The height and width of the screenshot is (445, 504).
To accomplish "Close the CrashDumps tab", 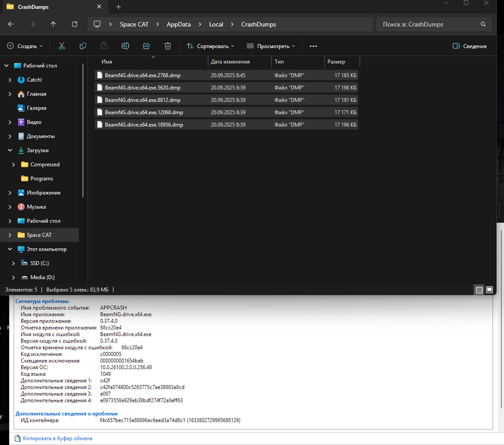I will 99,7.
